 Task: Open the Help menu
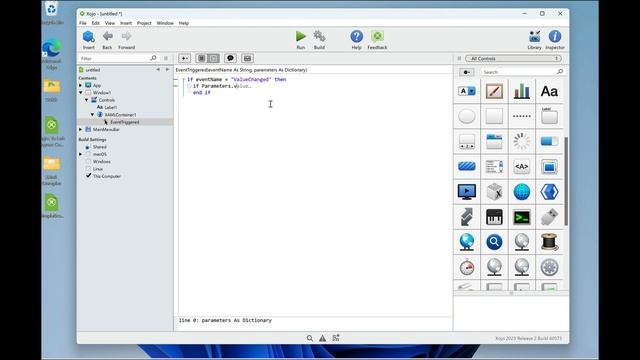[184, 23]
